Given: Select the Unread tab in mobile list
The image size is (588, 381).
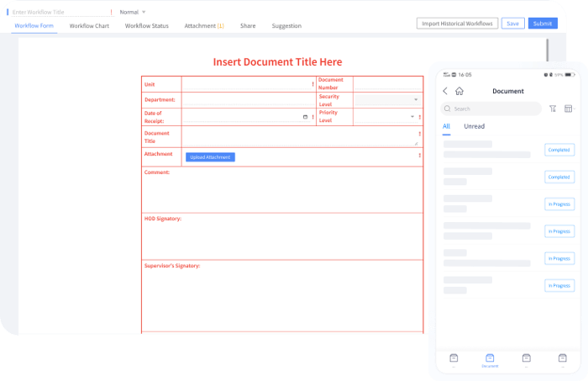Looking at the screenshot, I should tap(474, 126).
